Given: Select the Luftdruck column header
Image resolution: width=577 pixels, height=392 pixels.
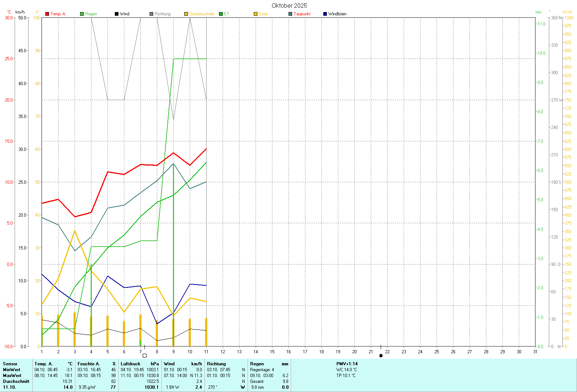Looking at the screenshot, I should coord(131,364).
